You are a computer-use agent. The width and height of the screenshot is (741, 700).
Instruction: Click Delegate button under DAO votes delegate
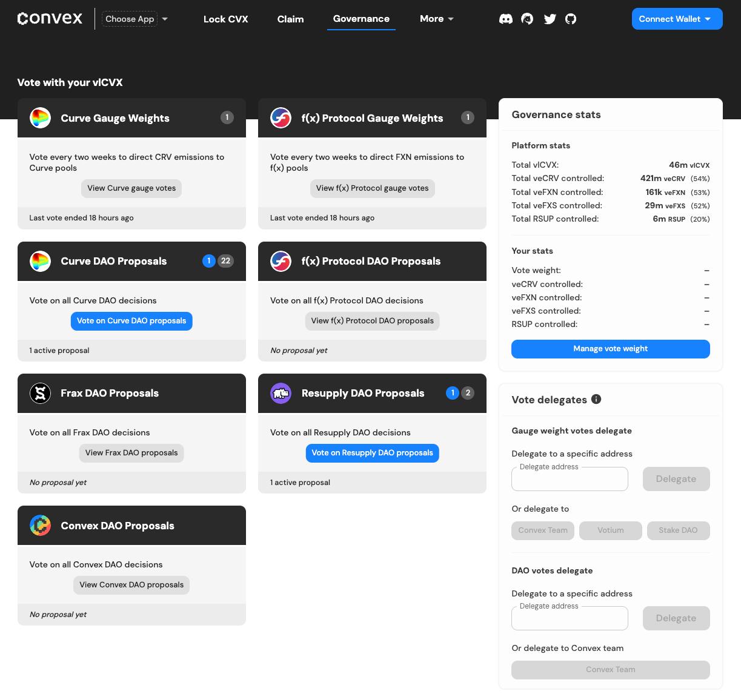coord(676,618)
